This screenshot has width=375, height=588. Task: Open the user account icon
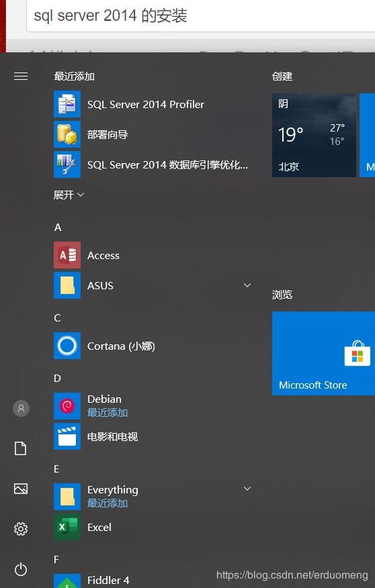[21, 408]
